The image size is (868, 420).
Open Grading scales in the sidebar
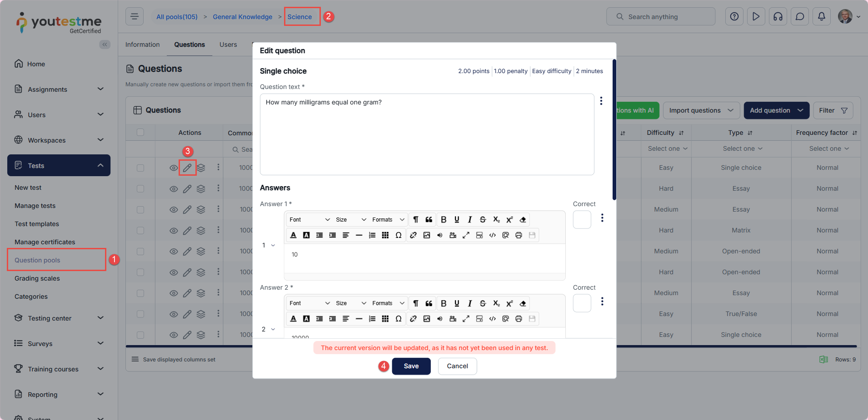(37, 278)
